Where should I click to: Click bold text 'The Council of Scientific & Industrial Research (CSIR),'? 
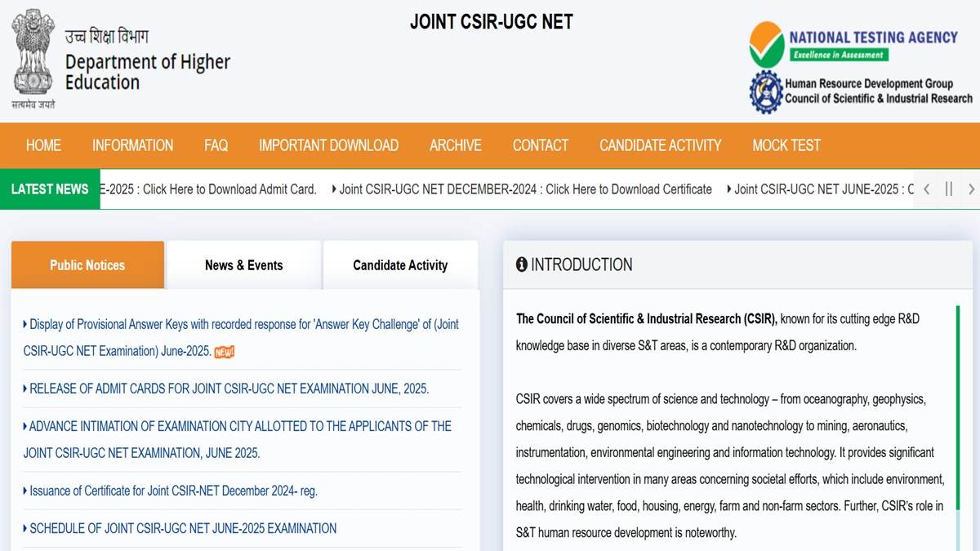647,319
